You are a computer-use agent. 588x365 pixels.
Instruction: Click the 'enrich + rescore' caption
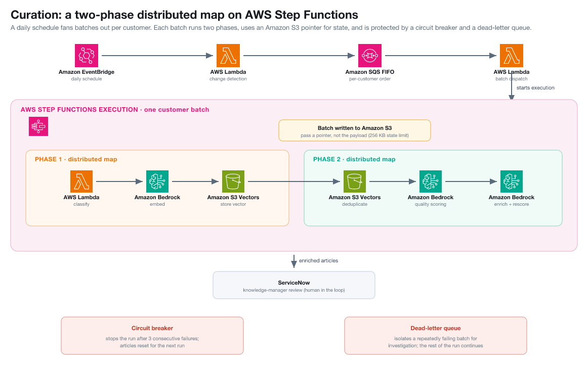click(512, 204)
